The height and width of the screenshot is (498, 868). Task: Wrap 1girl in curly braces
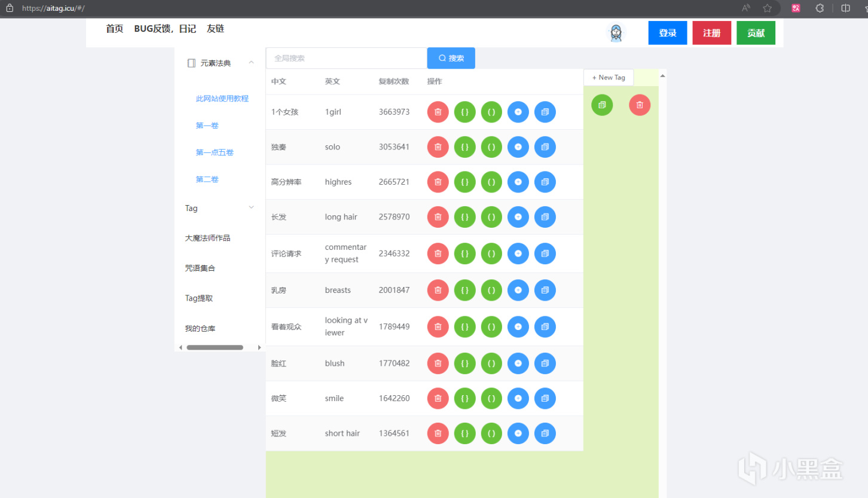(464, 112)
